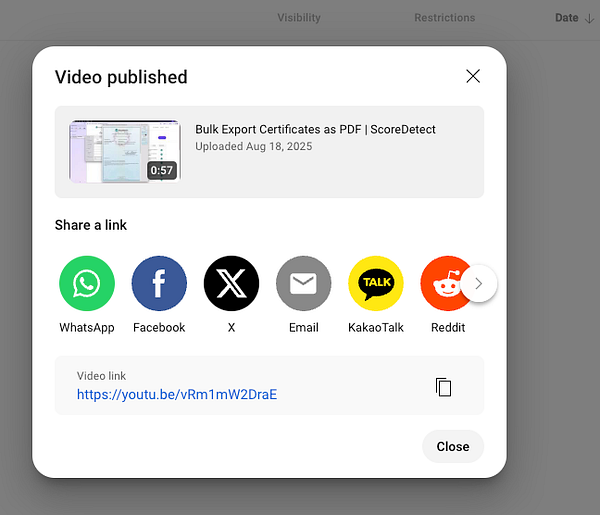600x515 pixels.
Task: Click the Share a link heading
Action: point(91,225)
